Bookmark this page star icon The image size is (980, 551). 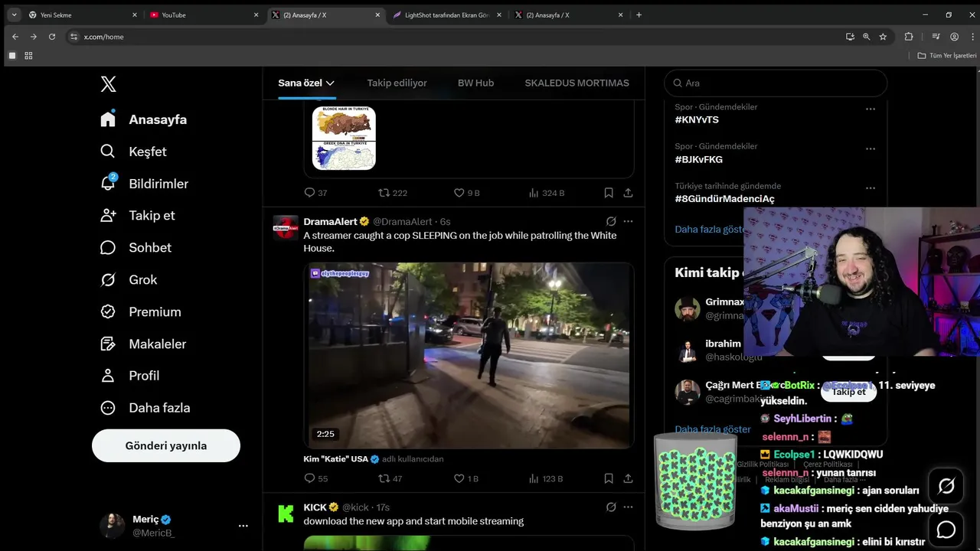[x=883, y=36]
